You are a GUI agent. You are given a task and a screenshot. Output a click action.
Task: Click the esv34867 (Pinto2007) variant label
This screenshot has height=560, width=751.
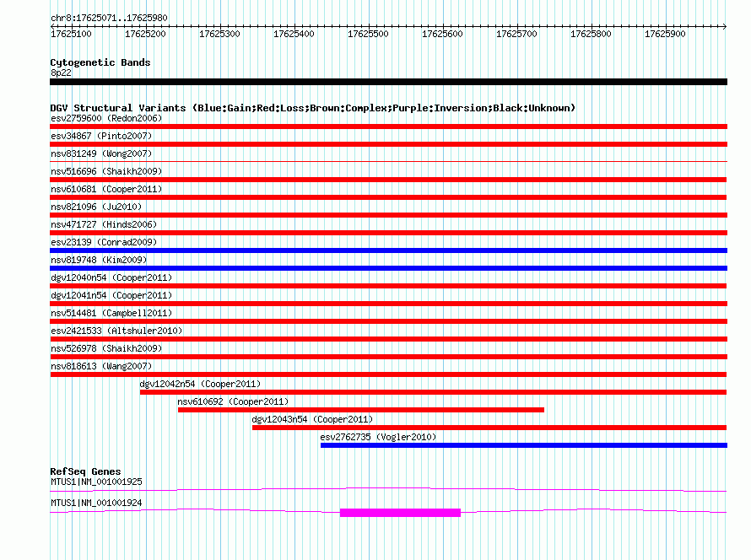[101, 136]
